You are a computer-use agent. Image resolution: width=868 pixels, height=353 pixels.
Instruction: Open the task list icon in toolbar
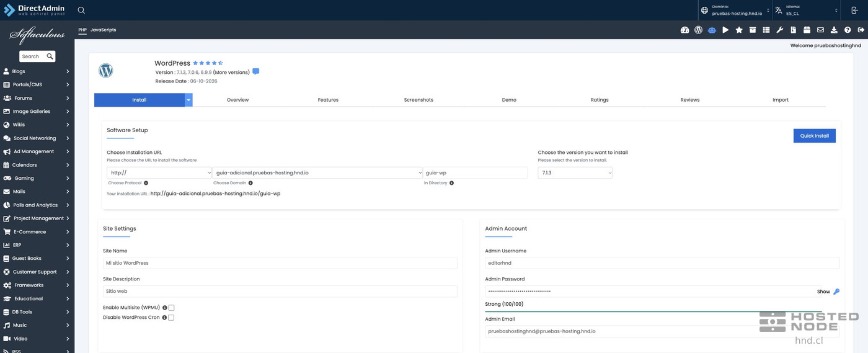(766, 30)
